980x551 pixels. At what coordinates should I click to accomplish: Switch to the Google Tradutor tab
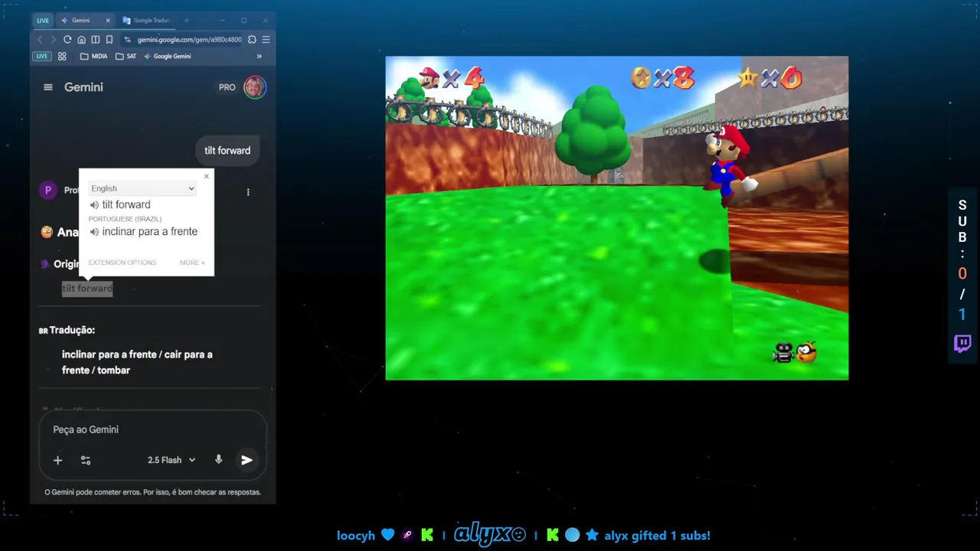[x=148, y=21]
